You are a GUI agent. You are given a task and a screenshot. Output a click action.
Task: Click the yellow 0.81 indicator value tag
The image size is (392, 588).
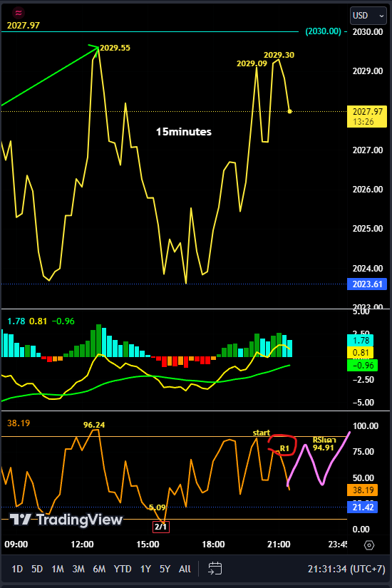(361, 353)
